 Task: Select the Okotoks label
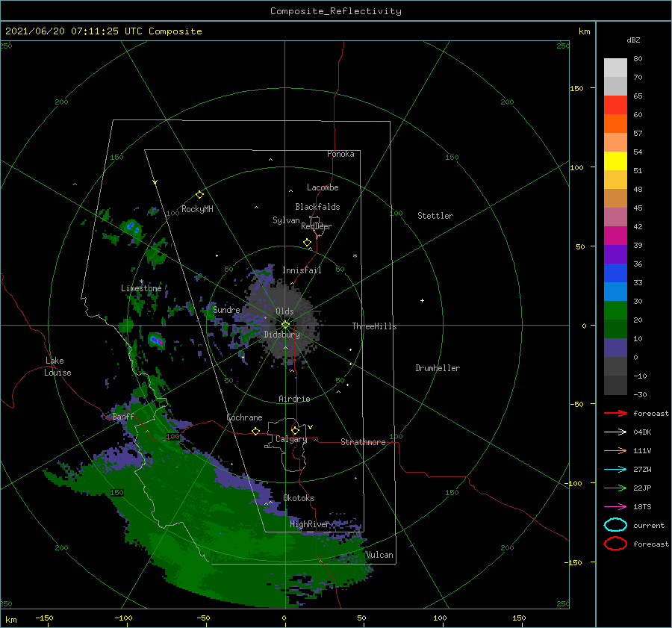299,498
